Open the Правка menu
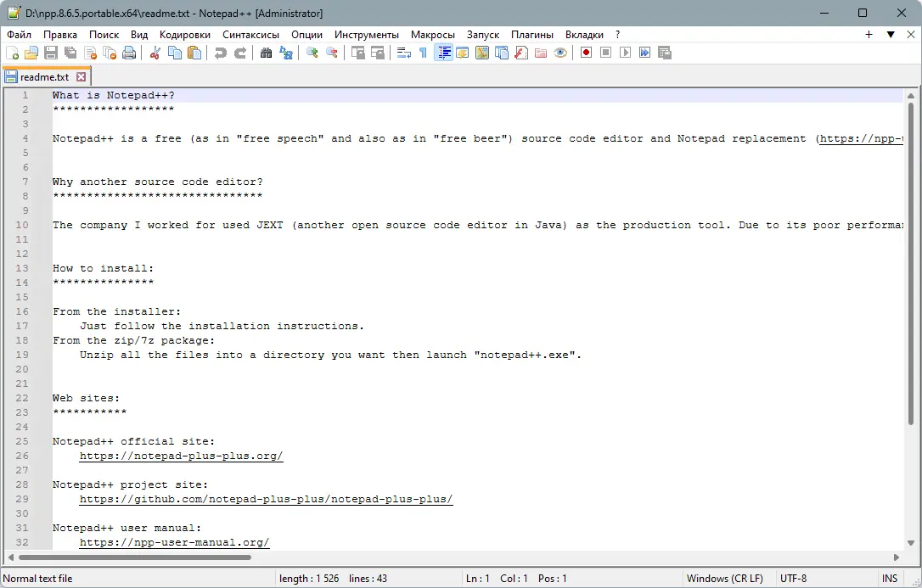Screen dimensions: 922x588 coord(60,35)
